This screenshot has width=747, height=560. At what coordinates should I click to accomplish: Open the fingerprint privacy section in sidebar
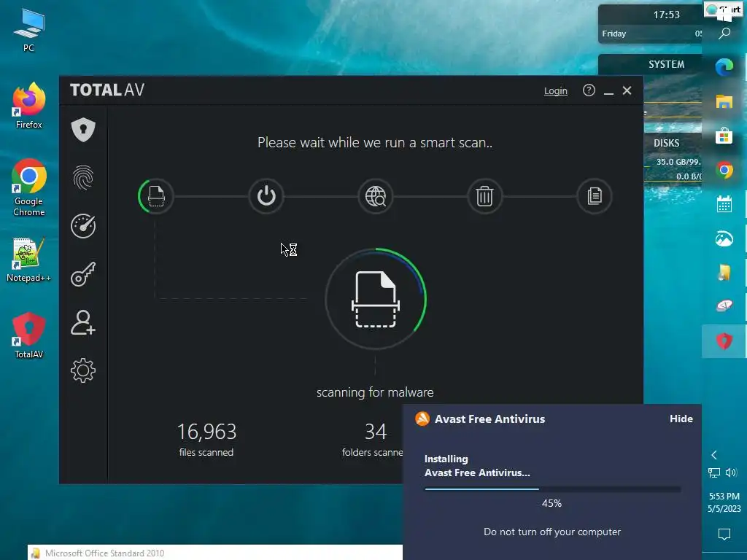click(83, 178)
